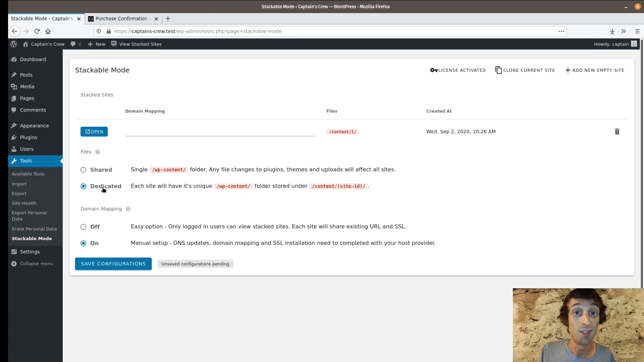
Task: Click the Firefox back arrow
Action: [x=14, y=31]
